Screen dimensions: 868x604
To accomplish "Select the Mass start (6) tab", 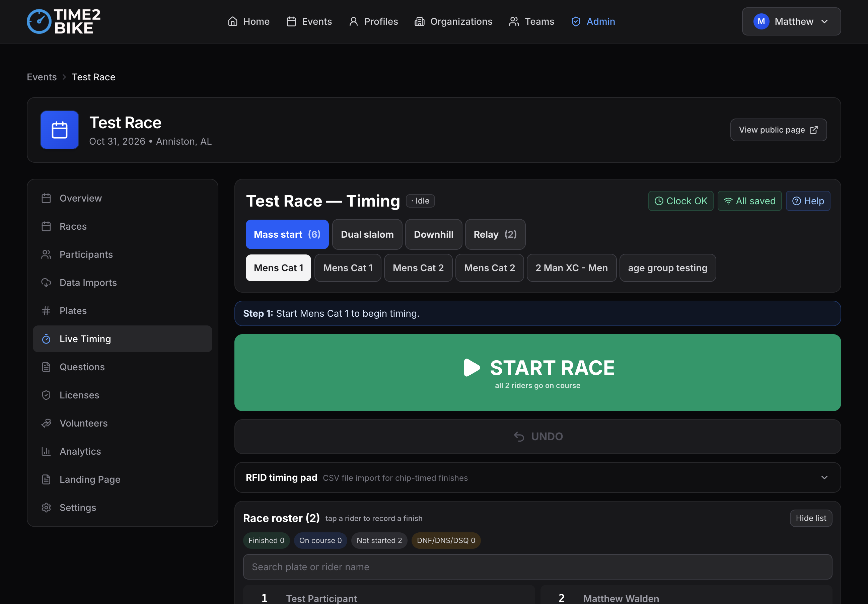I will 287,234.
